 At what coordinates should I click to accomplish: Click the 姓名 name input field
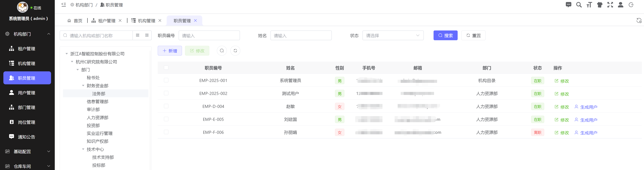pyautogui.click(x=301, y=35)
